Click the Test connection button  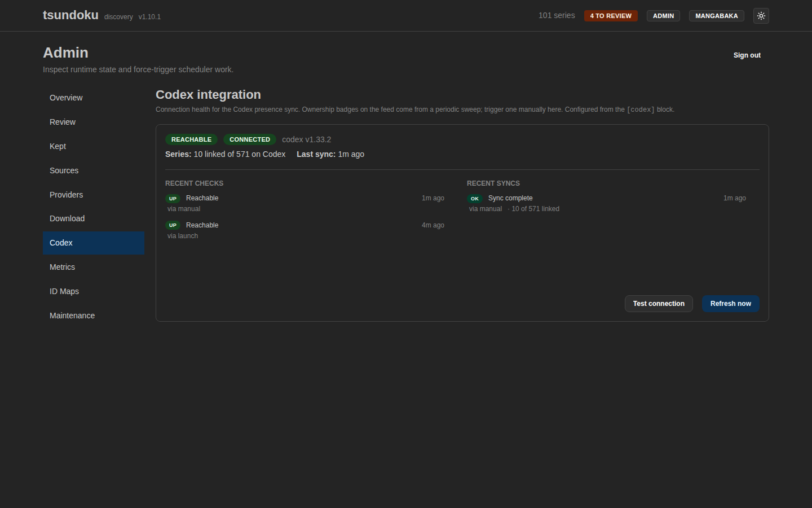click(x=659, y=304)
